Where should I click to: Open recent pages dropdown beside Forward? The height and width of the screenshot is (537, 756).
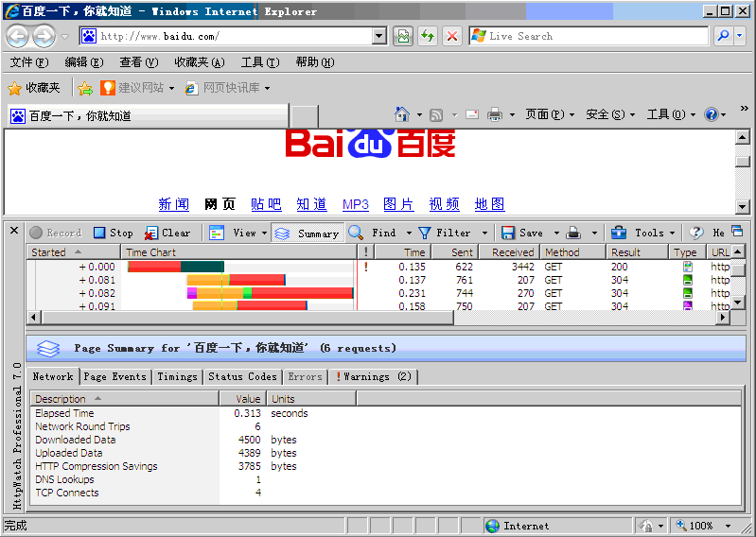point(64,37)
